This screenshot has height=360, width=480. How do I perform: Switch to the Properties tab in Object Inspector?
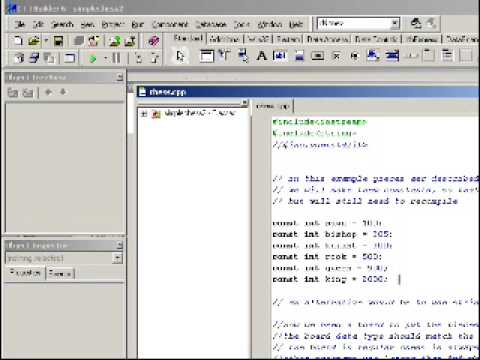[x=25, y=273]
